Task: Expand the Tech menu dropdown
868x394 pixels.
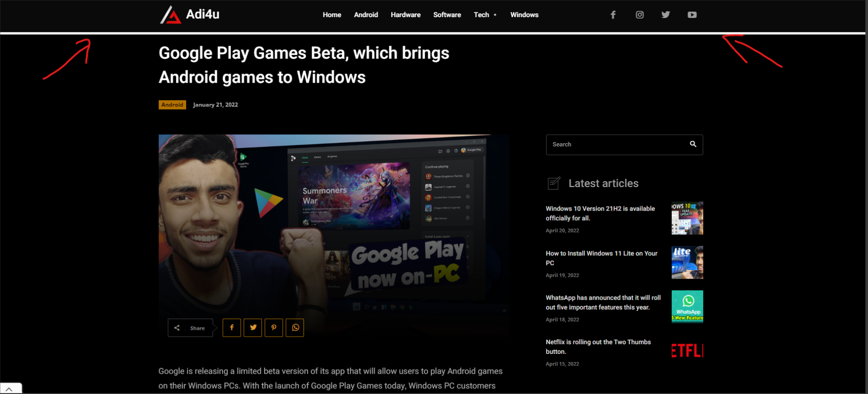Action: [485, 15]
